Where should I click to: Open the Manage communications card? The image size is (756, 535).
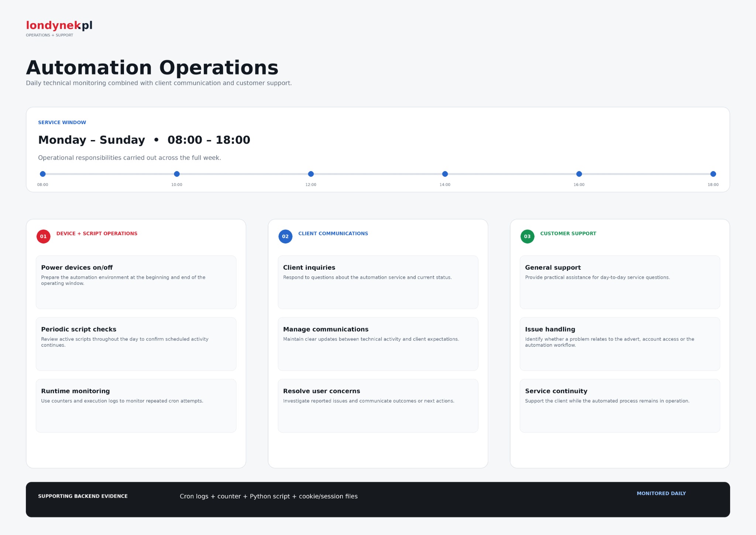pyautogui.click(x=378, y=344)
